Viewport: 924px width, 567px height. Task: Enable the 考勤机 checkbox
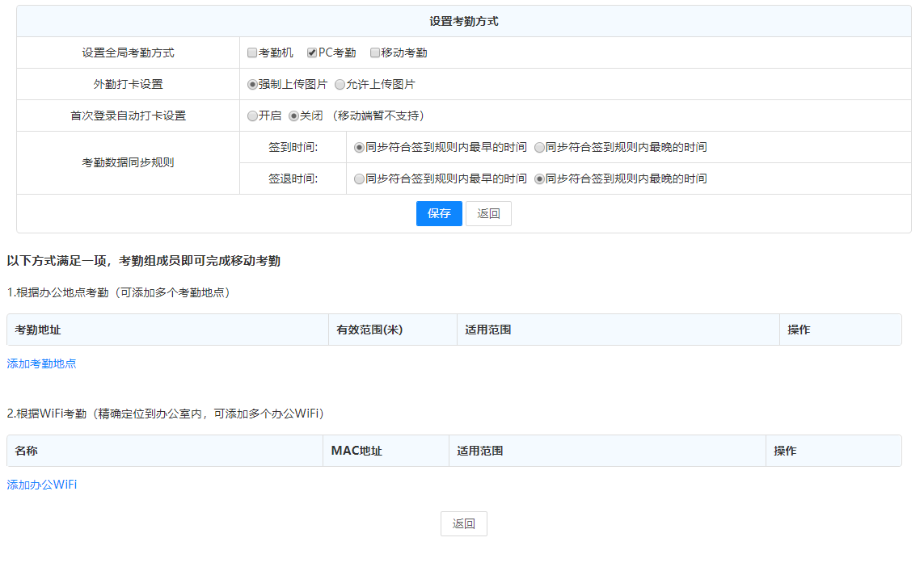[x=252, y=53]
